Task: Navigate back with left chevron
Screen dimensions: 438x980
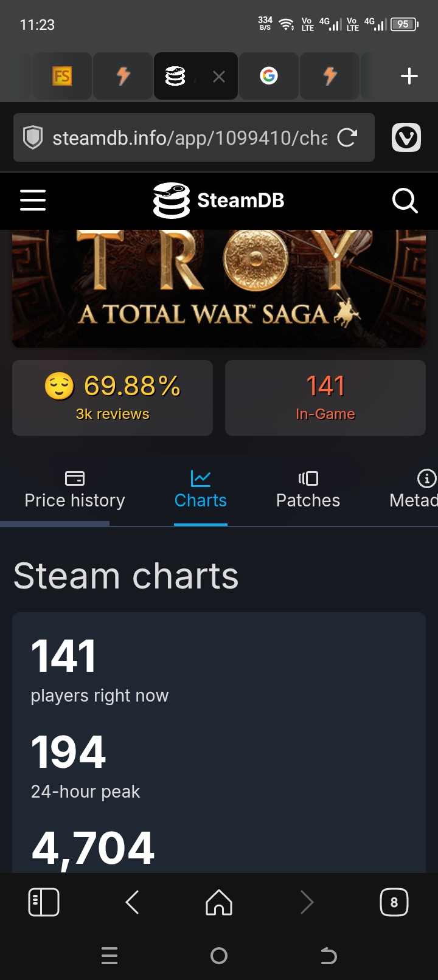Action: point(132,902)
